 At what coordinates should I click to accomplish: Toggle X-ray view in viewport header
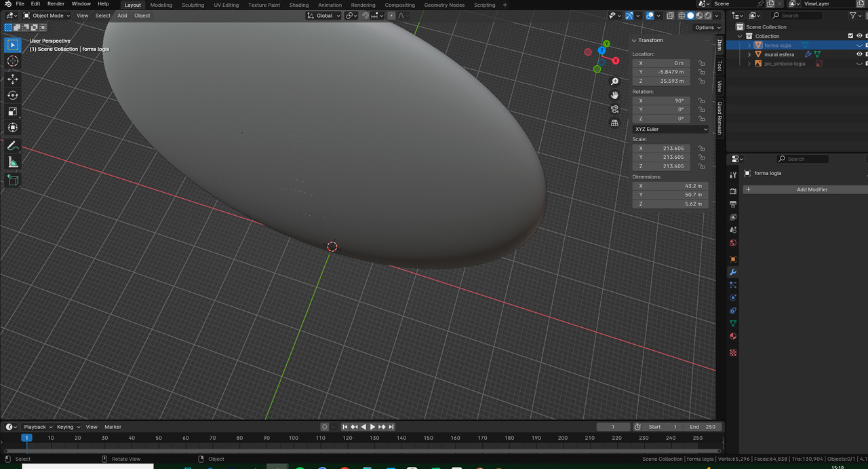click(x=670, y=16)
